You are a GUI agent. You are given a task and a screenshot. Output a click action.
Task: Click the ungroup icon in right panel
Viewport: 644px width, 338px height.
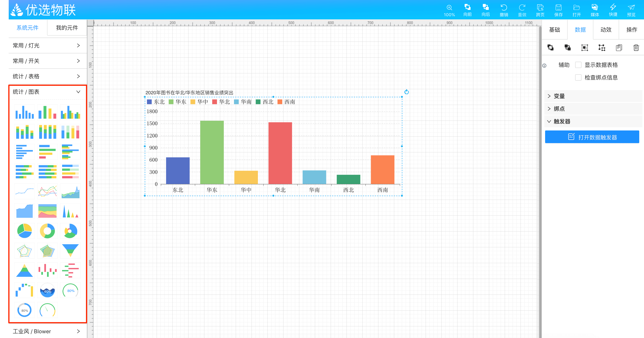pyautogui.click(x=602, y=47)
